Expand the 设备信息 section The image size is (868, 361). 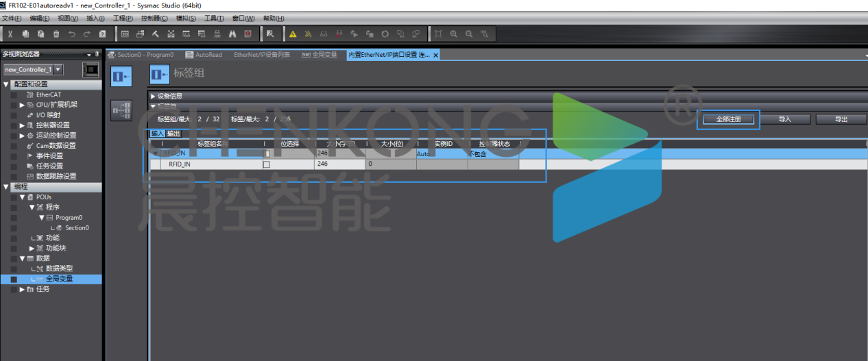pyautogui.click(x=153, y=97)
